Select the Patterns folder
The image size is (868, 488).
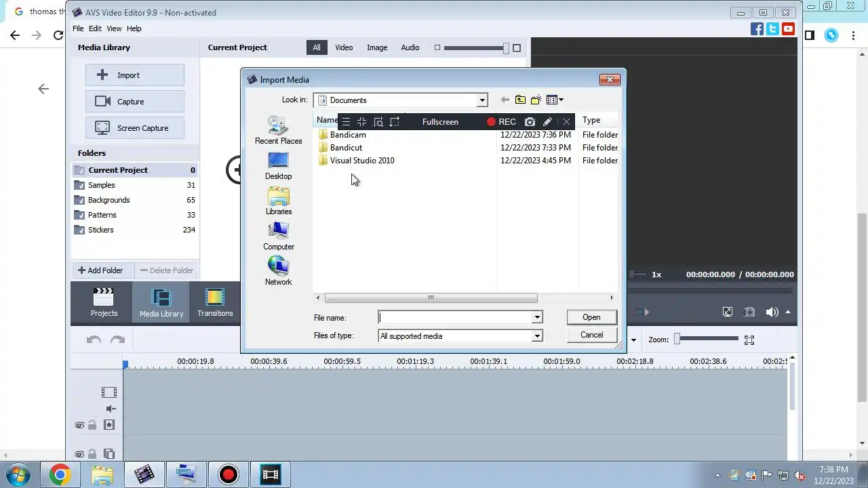pyautogui.click(x=135, y=215)
